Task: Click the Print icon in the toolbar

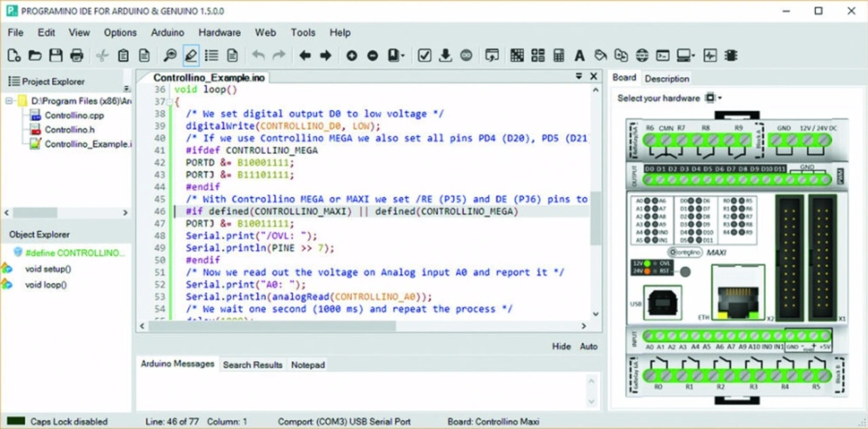Action: point(77,56)
